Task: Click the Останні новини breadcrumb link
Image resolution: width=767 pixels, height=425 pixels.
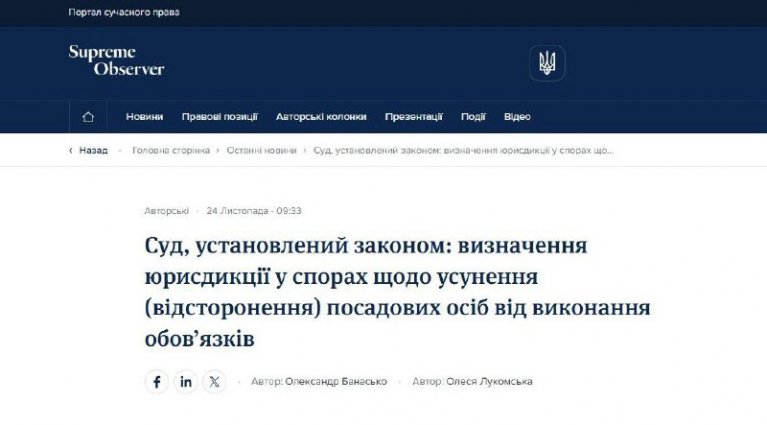Action: (x=262, y=150)
